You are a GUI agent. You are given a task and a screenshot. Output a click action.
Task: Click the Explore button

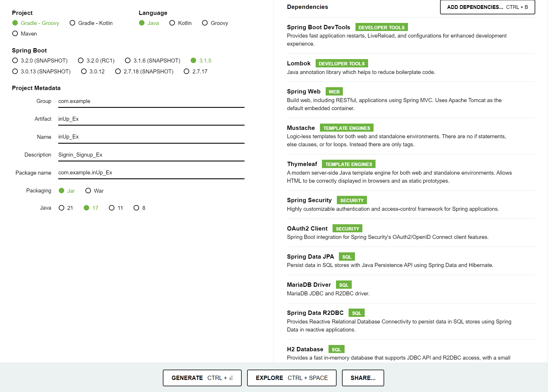point(292,378)
